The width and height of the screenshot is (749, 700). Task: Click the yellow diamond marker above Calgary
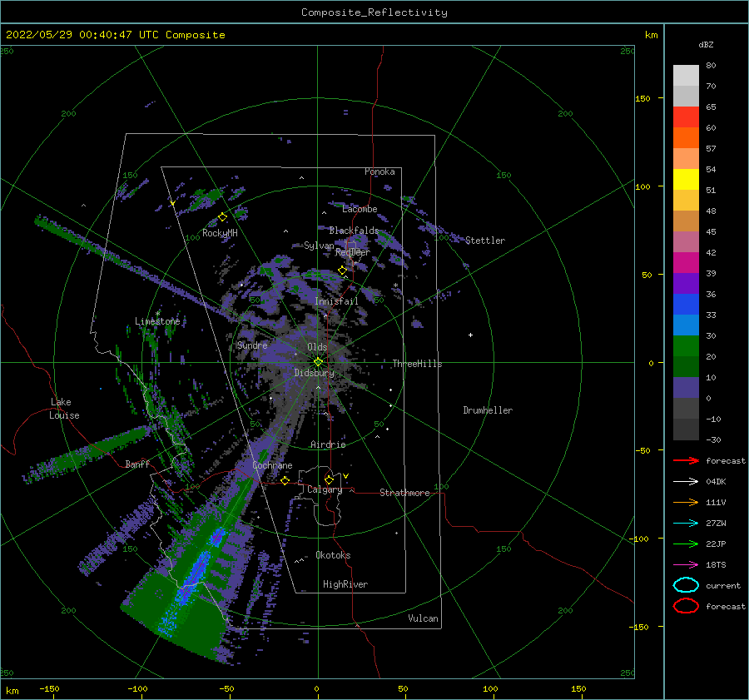pyautogui.click(x=329, y=479)
